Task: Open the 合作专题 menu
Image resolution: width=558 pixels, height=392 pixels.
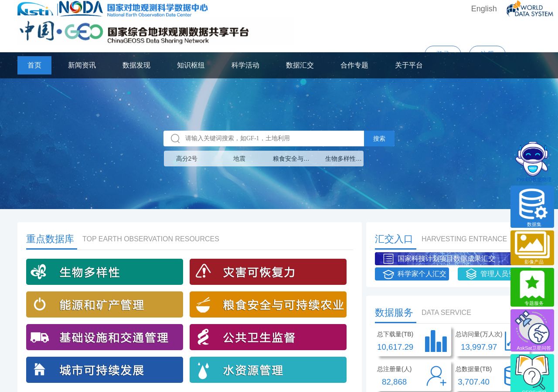Action: (x=354, y=65)
